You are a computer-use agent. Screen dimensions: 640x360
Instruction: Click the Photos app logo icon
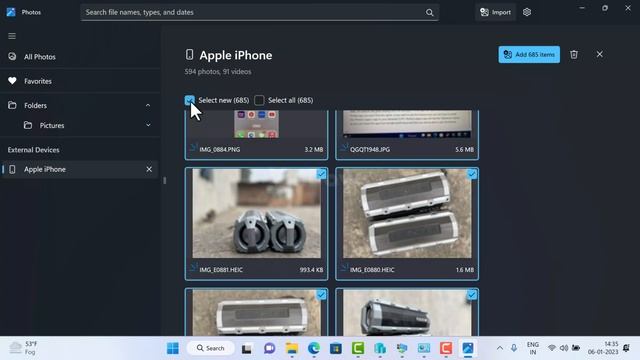coord(11,12)
